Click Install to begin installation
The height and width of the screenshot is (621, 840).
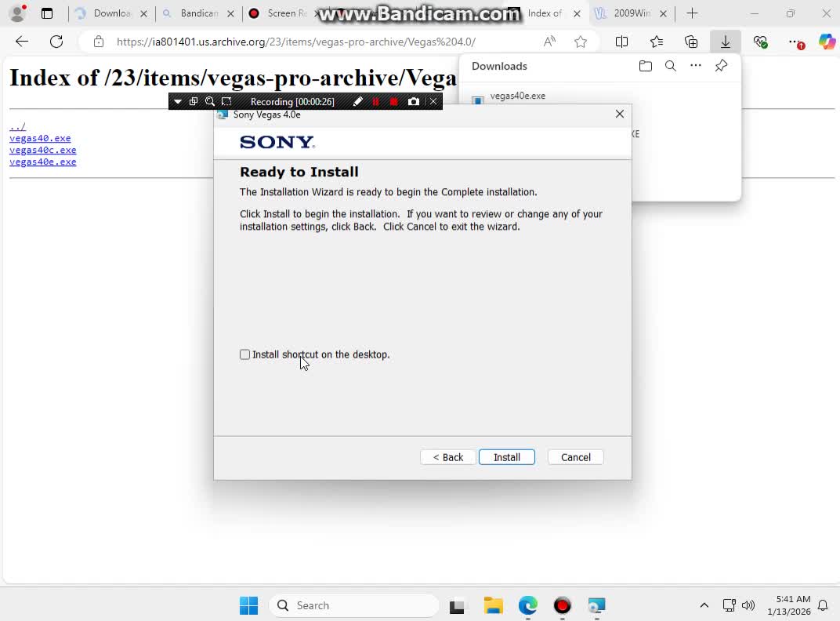(x=506, y=457)
